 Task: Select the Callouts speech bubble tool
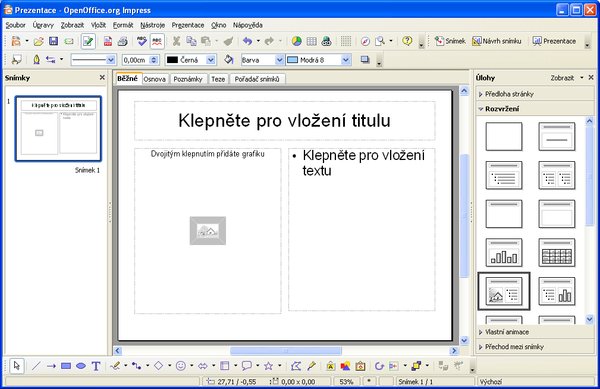coord(247,366)
